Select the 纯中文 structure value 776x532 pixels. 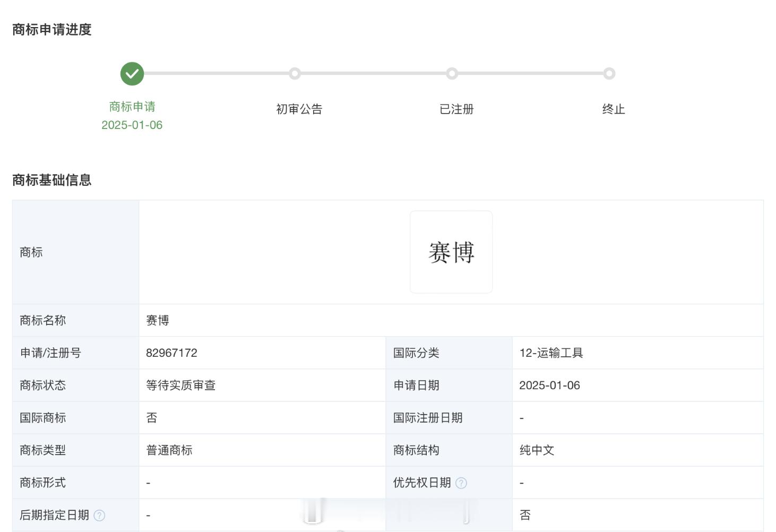(537, 450)
